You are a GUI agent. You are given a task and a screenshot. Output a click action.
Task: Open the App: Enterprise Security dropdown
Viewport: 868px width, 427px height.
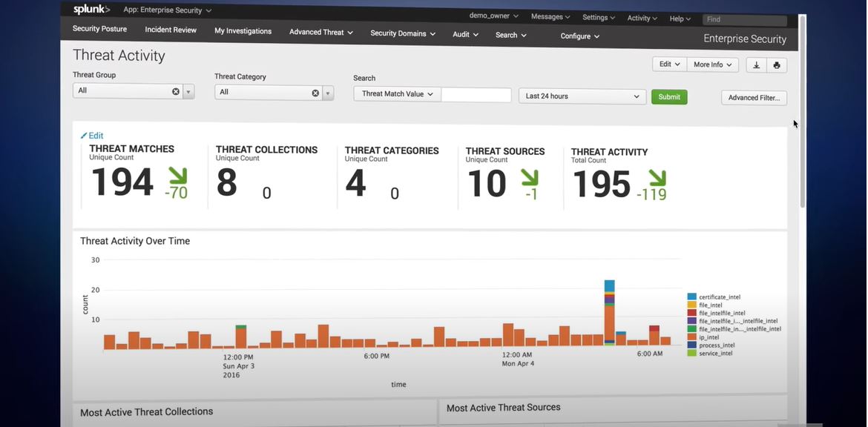167,10
